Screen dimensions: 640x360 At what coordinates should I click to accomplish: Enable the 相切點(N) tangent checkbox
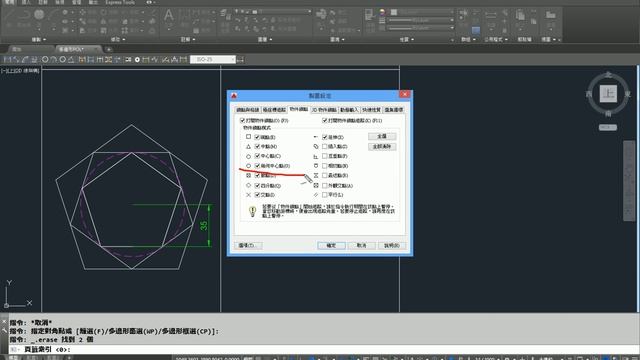click(x=325, y=166)
